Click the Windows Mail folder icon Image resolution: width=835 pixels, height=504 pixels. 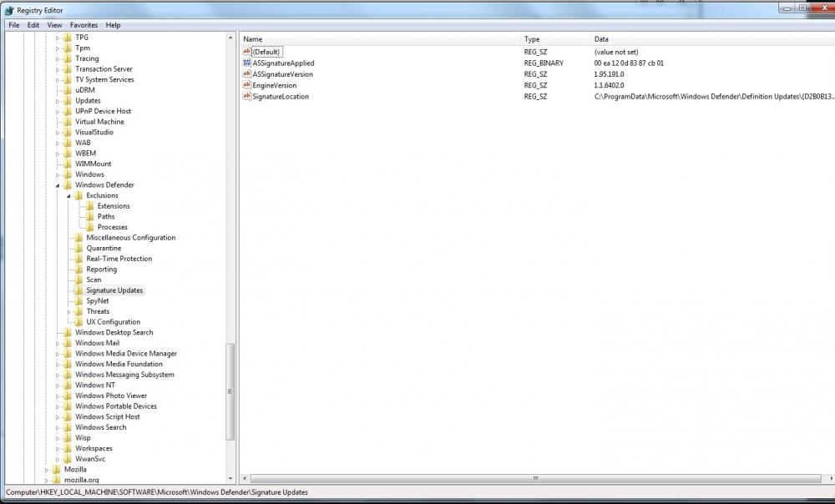pyautogui.click(x=67, y=343)
